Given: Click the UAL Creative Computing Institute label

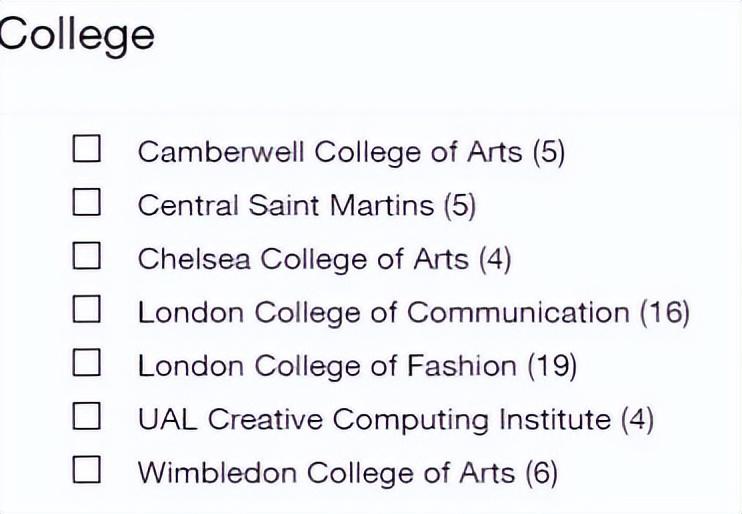Looking at the screenshot, I should (373, 419).
